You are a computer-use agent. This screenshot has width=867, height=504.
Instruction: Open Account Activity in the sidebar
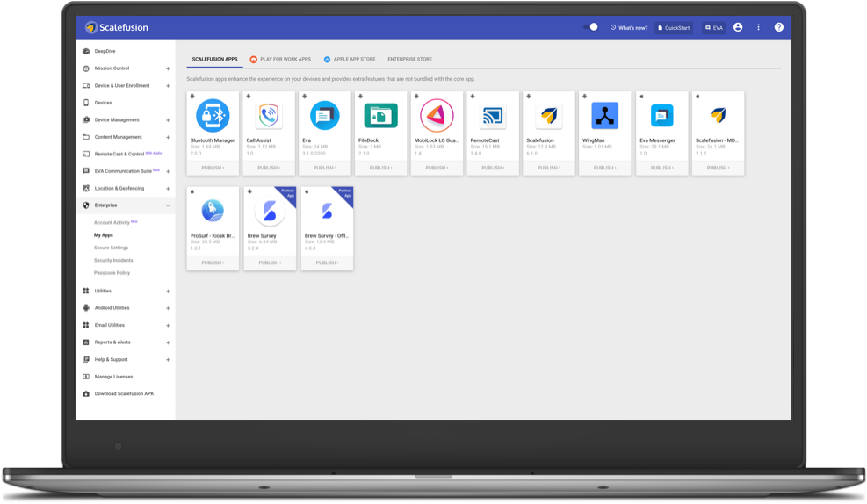[x=112, y=223]
